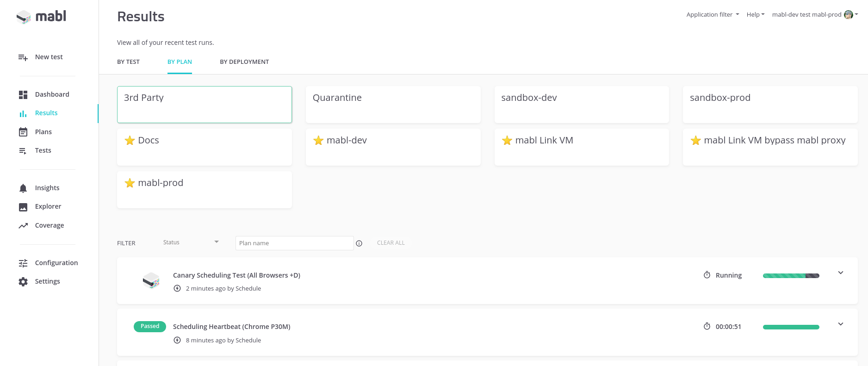This screenshot has height=366, width=868.
Task: Click the Clear All filter button
Action: click(391, 243)
